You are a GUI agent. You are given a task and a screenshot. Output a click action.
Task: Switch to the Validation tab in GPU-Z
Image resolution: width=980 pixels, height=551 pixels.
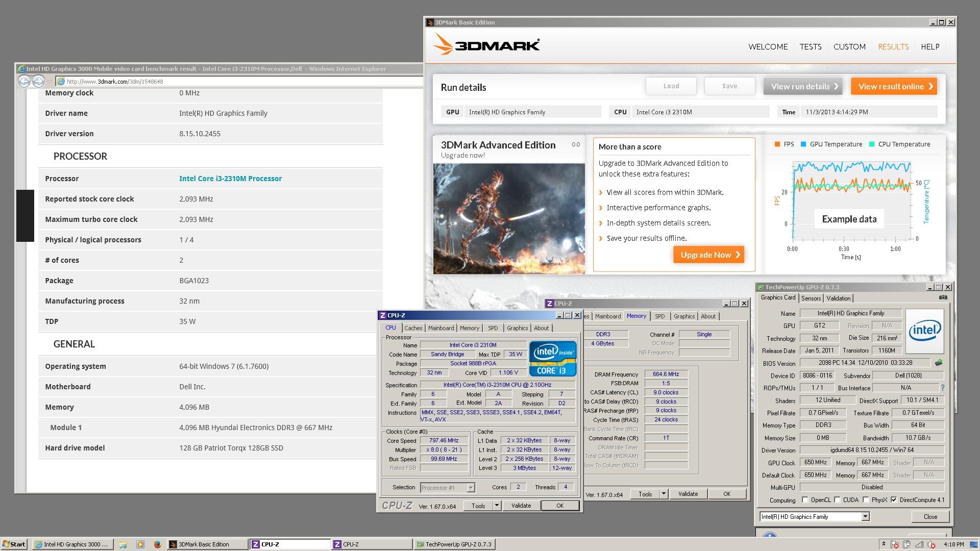pos(839,298)
